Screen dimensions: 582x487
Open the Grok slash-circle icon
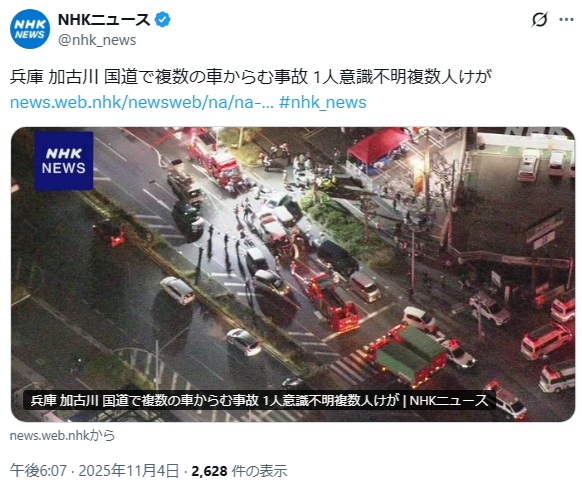539,19
